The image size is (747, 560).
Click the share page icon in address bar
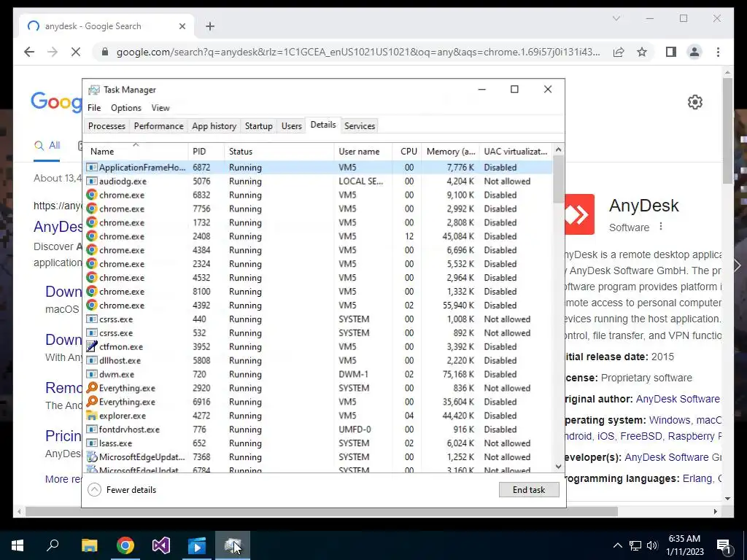tap(619, 52)
